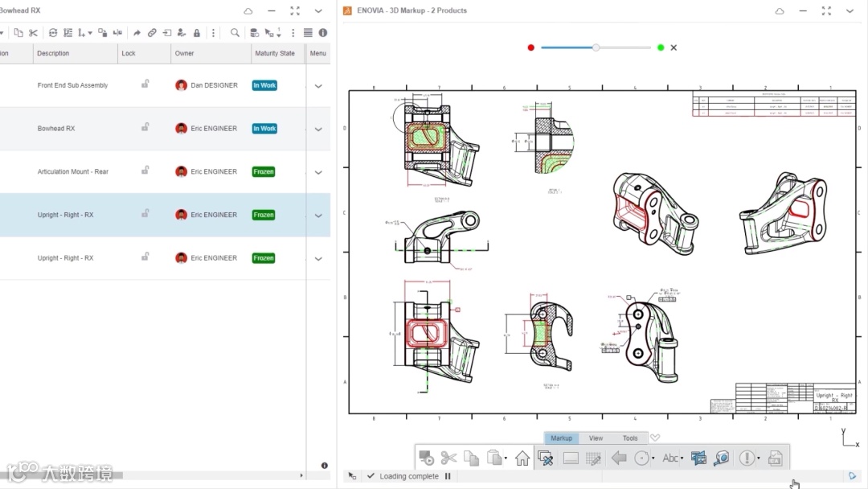
Task: Toggle lock for Bowhead RX row
Action: point(145,127)
